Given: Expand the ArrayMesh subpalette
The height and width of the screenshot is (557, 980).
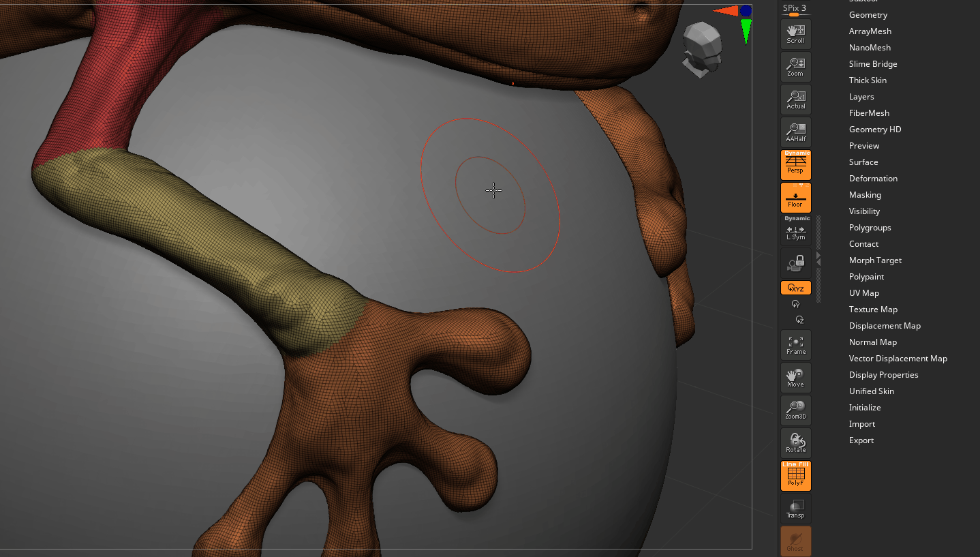Looking at the screenshot, I should [870, 31].
